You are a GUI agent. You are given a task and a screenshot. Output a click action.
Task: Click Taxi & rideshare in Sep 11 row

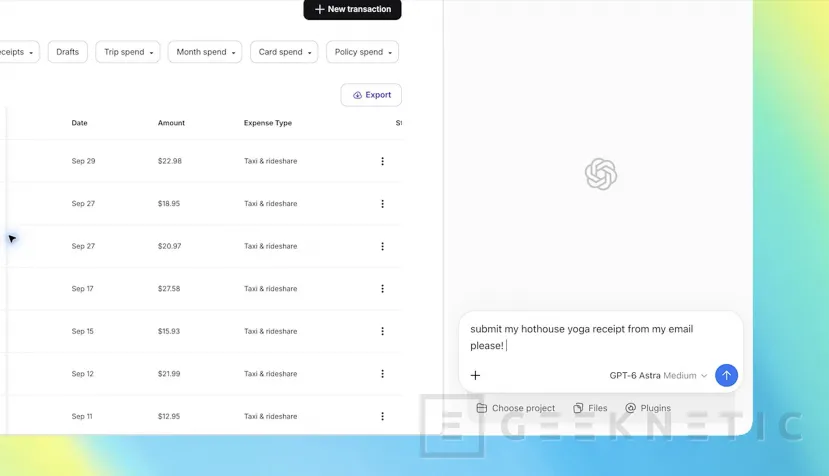(271, 416)
